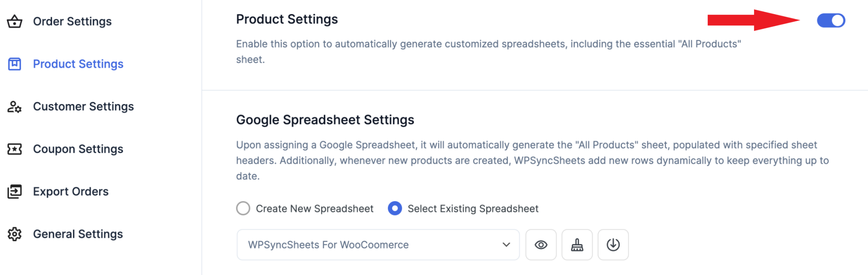Click the blue toggle slider control

click(831, 20)
